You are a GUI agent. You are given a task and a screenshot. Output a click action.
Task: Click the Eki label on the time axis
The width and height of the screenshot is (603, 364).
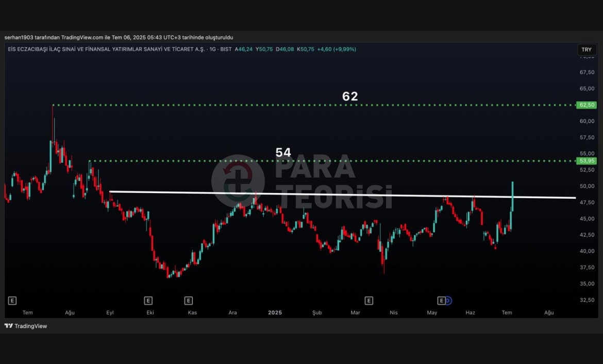point(150,313)
